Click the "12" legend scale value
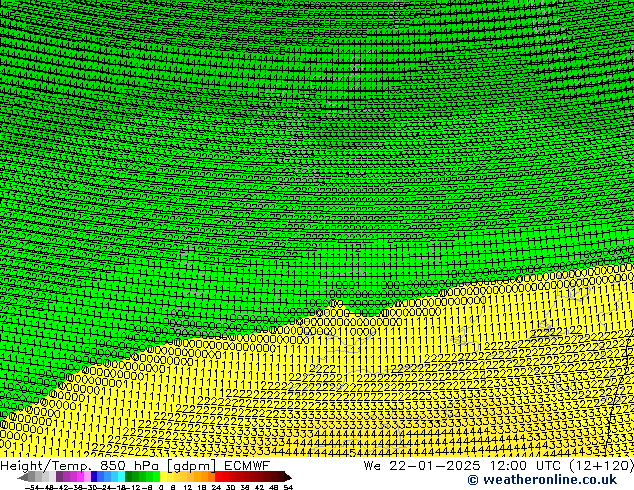The height and width of the screenshot is (490, 634). click(188, 488)
